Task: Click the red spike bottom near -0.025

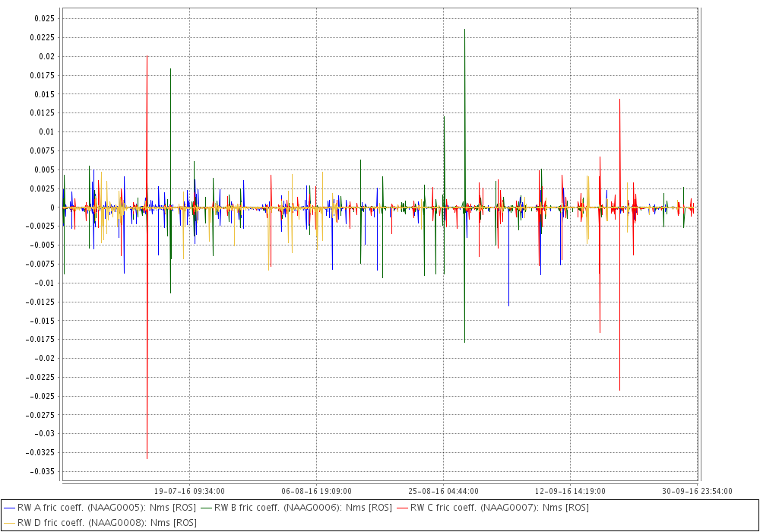Action: [x=619, y=390]
